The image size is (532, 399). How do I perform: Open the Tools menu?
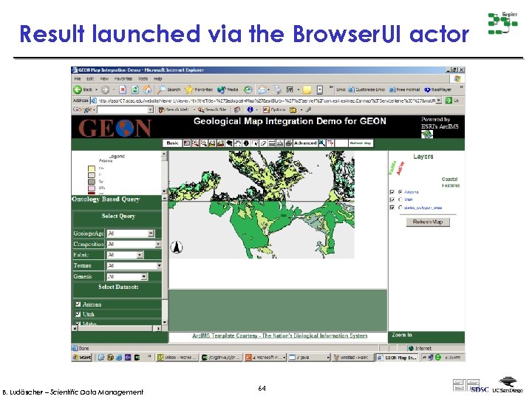pyautogui.click(x=143, y=79)
